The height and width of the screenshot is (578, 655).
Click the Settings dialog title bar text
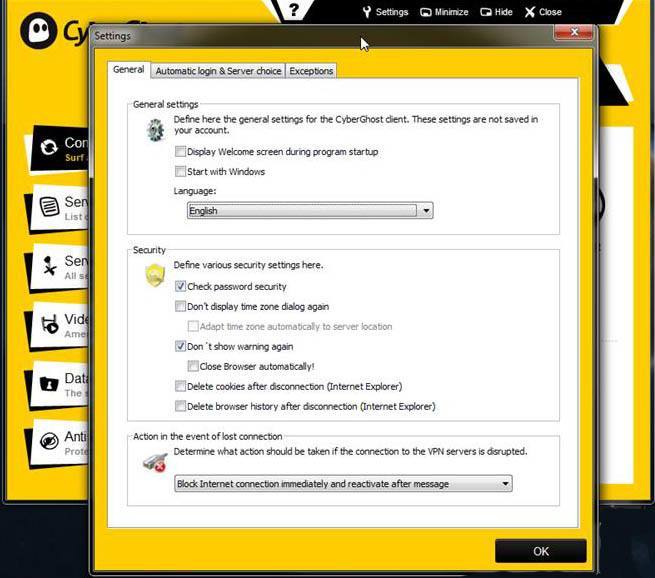coord(112,36)
